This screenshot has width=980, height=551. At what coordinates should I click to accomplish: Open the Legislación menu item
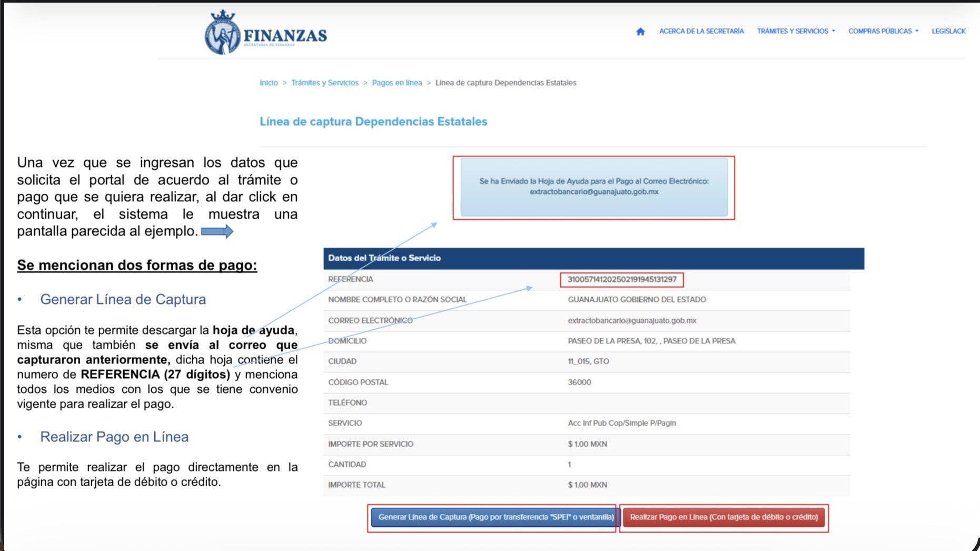click(x=948, y=31)
